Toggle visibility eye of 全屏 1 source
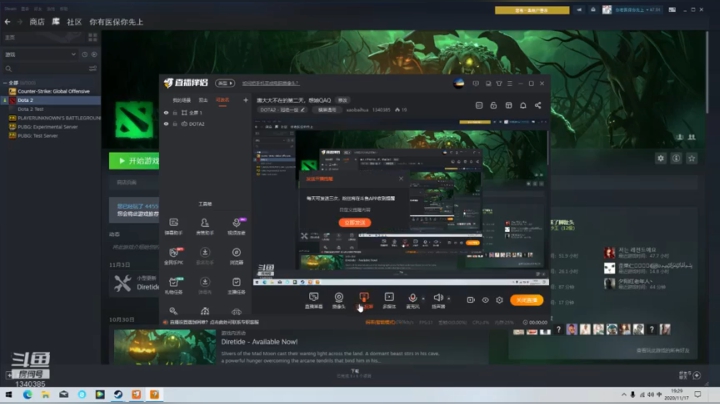Screen dimensions: 720x404 (x=166, y=112)
